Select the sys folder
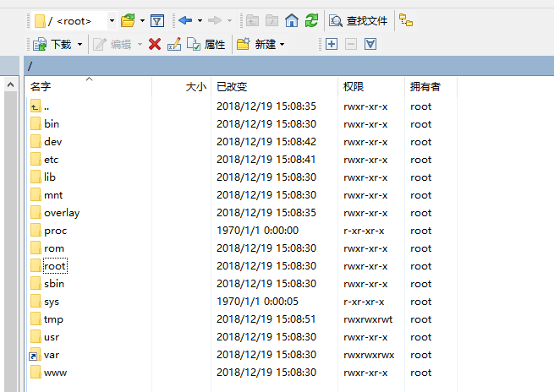The image size is (554, 392). (45, 302)
